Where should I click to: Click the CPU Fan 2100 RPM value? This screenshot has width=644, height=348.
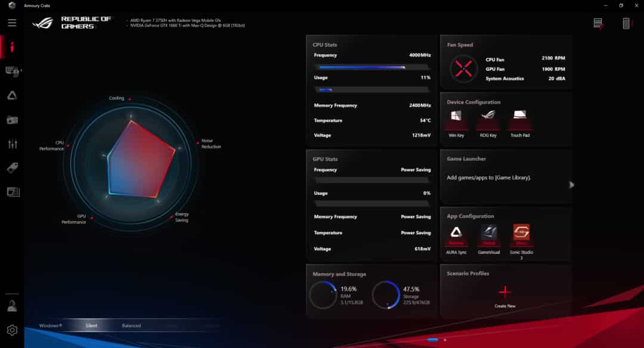click(553, 58)
